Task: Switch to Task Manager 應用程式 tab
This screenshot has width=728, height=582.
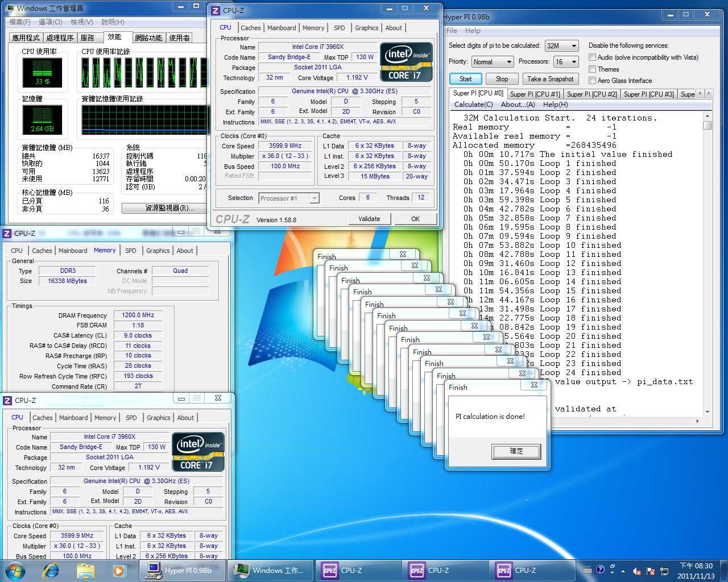Action: (x=26, y=38)
